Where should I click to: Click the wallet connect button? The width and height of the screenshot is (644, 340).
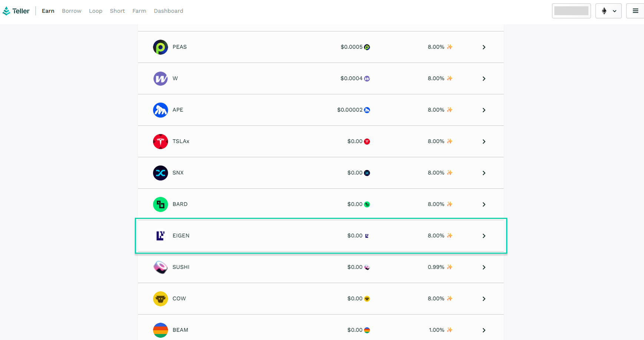pos(571,11)
